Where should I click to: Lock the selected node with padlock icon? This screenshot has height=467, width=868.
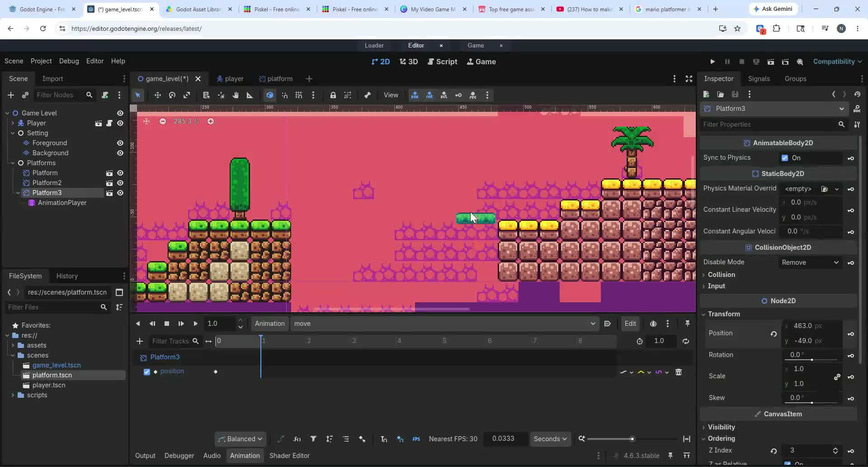(x=333, y=95)
